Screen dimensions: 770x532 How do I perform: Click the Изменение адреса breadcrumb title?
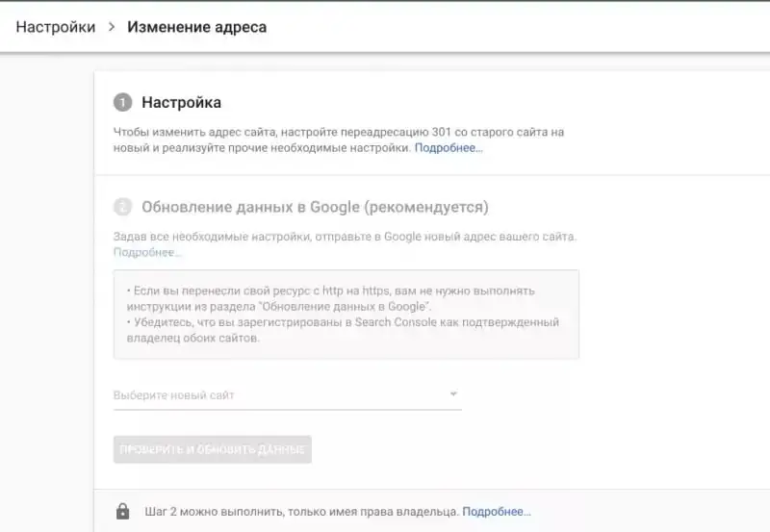pyautogui.click(x=197, y=27)
